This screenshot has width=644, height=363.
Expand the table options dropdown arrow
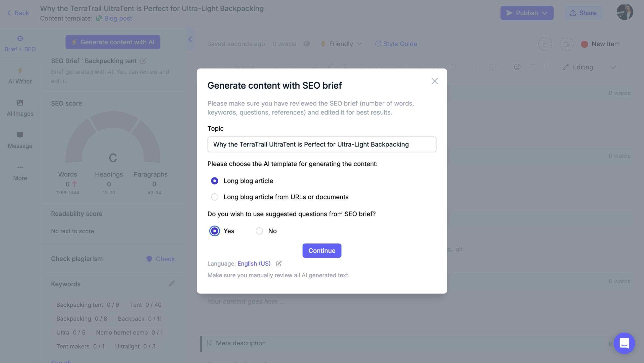502,67
